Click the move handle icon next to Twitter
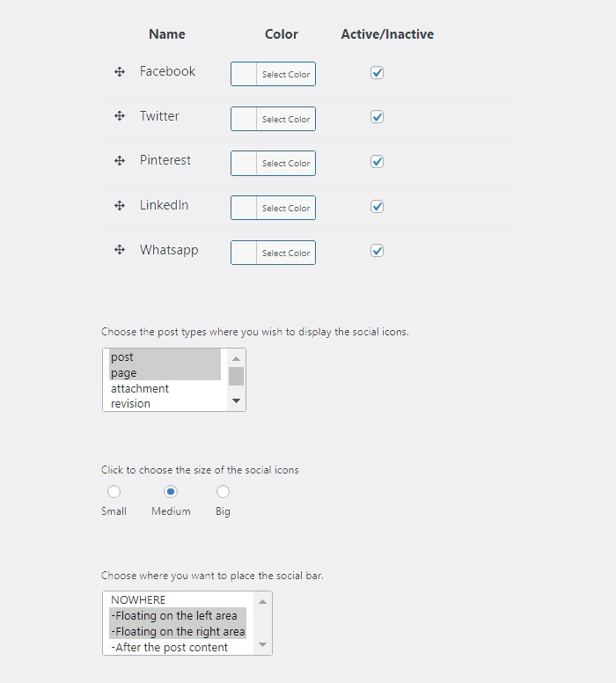 tap(120, 116)
